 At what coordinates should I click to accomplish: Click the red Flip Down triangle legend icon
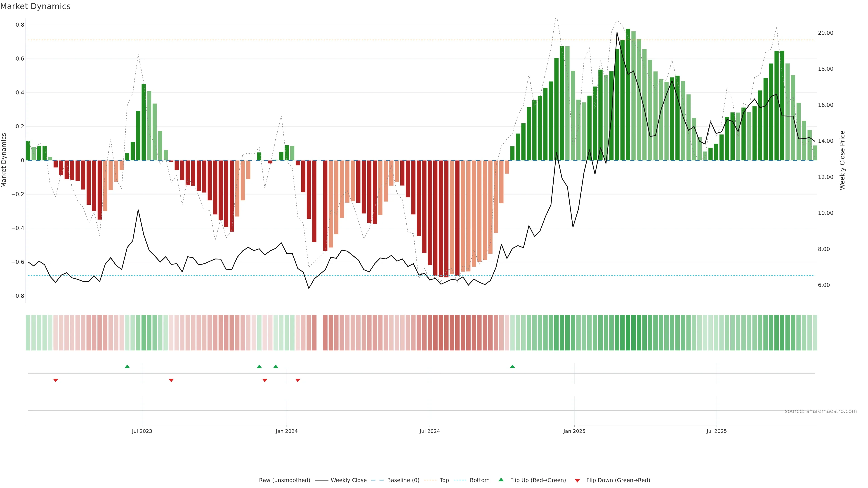coord(577,480)
